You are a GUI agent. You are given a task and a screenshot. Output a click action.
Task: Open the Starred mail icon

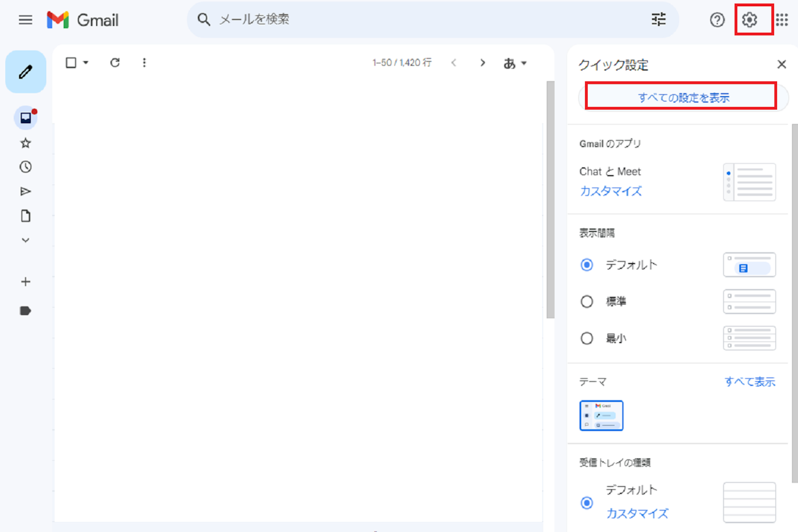26,143
